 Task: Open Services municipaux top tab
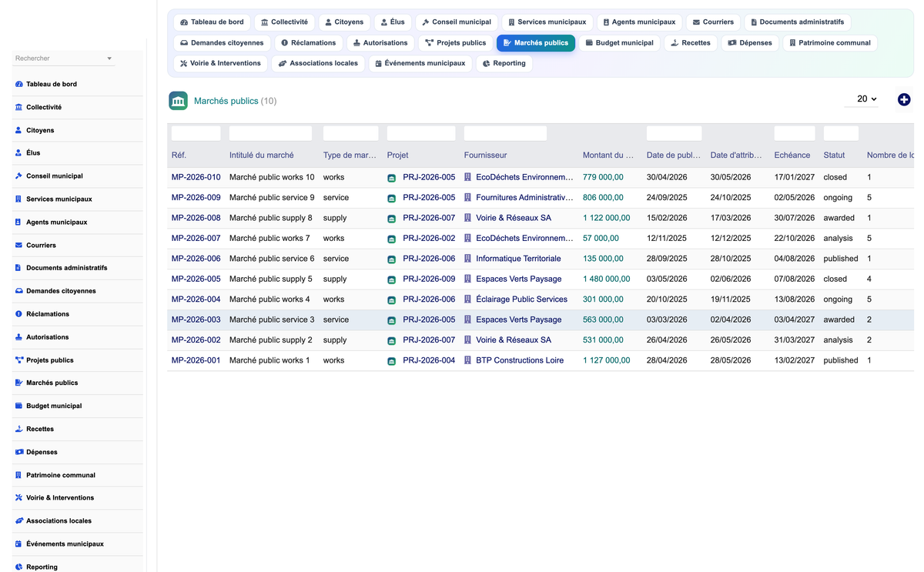[x=547, y=22]
